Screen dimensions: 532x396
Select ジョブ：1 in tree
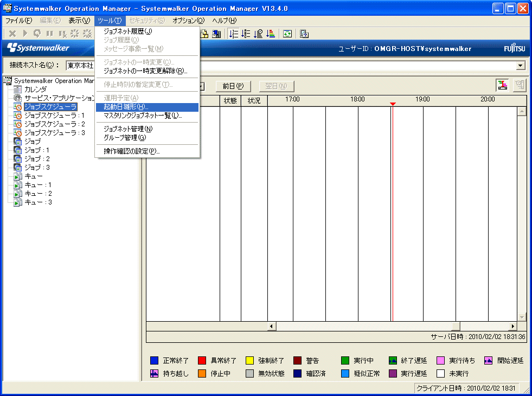[x=37, y=150]
